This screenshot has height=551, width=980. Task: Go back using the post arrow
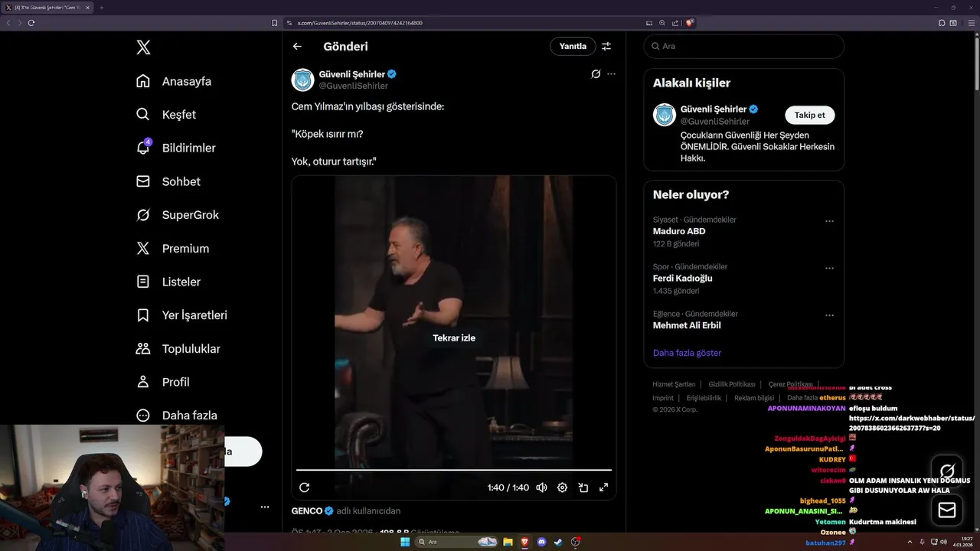[x=297, y=47]
